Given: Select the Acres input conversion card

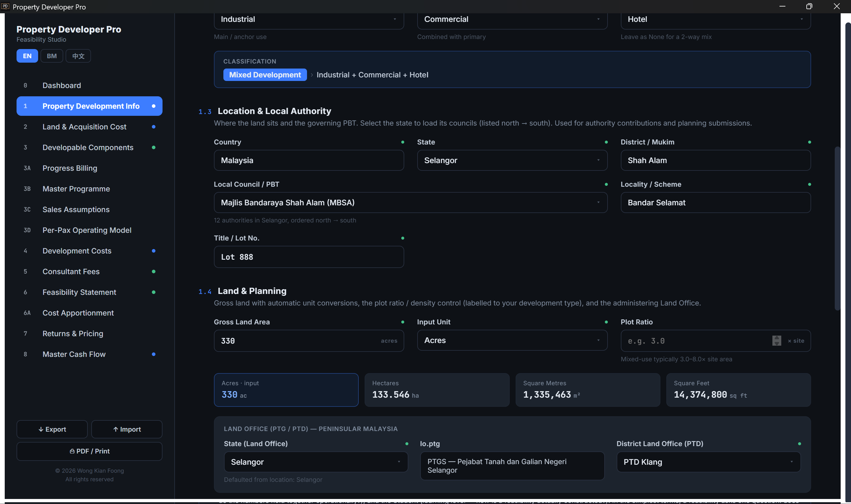Looking at the screenshot, I should pyautogui.click(x=286, y=390).
